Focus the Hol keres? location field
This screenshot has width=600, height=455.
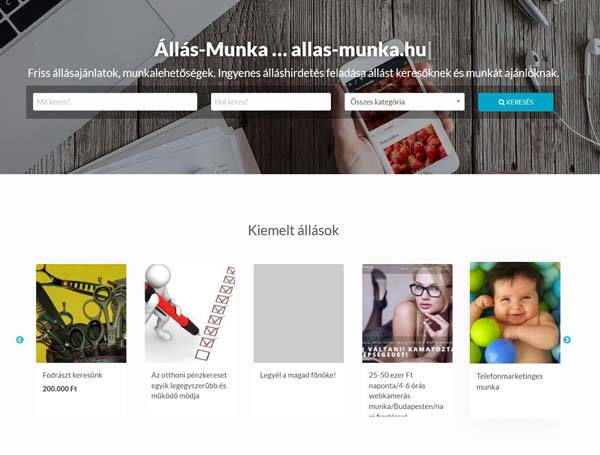271,102
